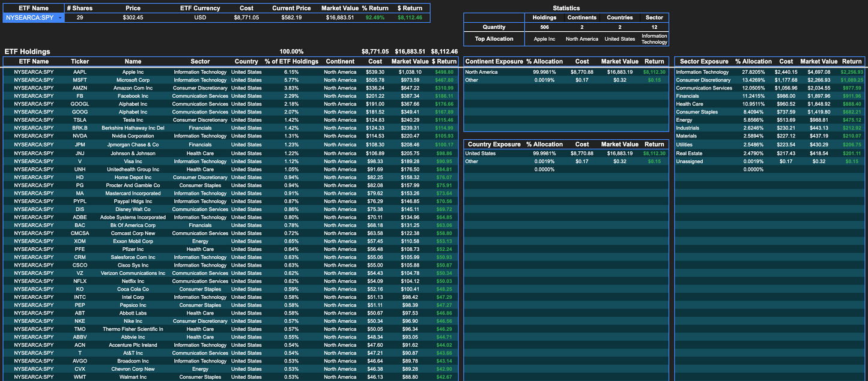Select Microsoft's $467.80 return cell

point(444,80)
